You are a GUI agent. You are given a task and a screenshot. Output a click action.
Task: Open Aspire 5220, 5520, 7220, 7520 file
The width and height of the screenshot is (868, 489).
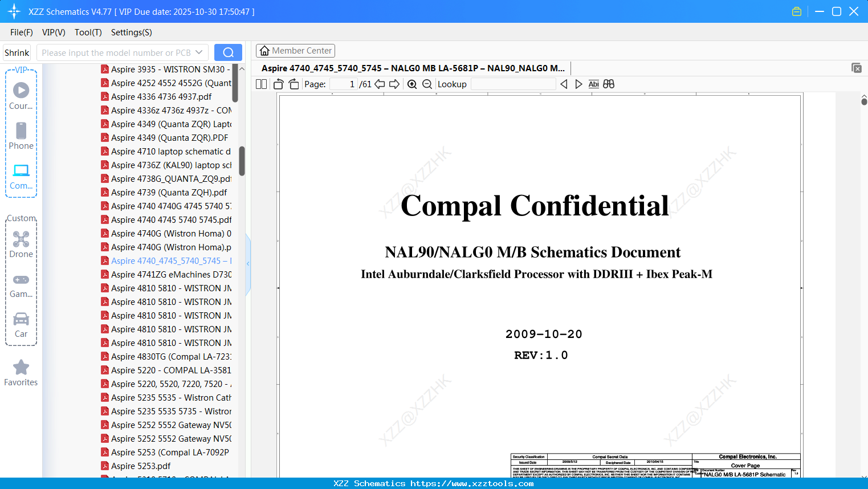166,384
